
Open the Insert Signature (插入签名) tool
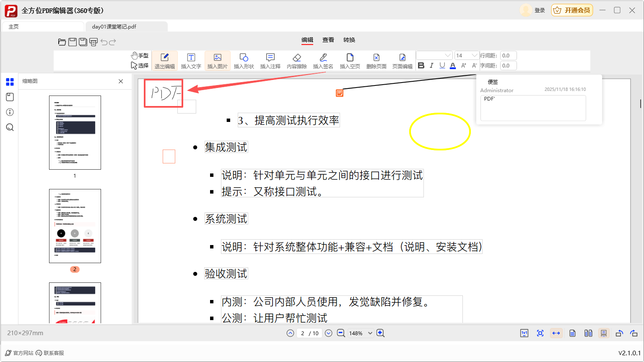(x=323, y=61)
